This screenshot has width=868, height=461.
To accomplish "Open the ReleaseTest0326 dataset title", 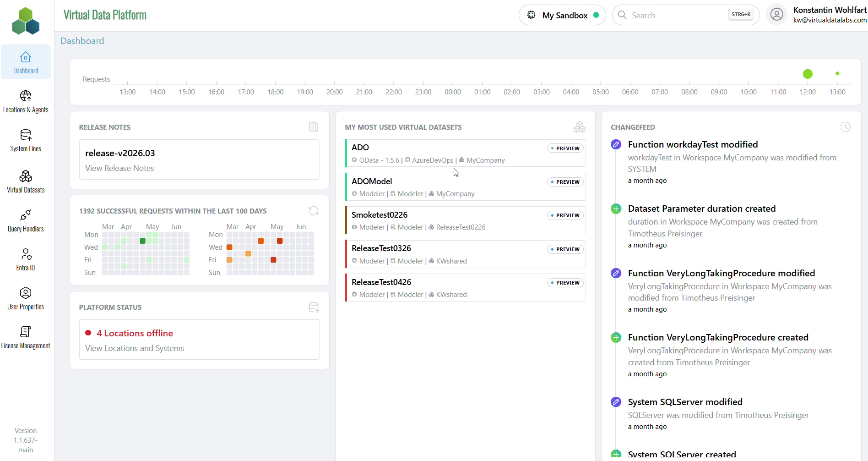I will [381, 248].
